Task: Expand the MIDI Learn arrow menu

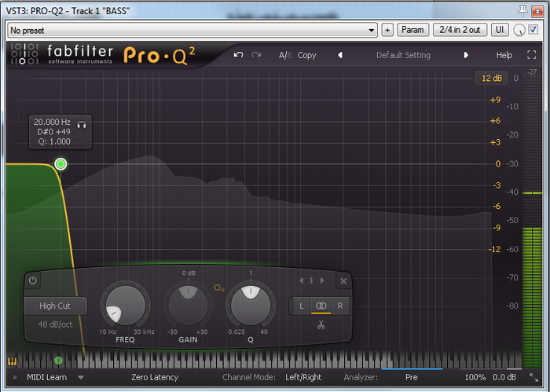Action: 81,378
